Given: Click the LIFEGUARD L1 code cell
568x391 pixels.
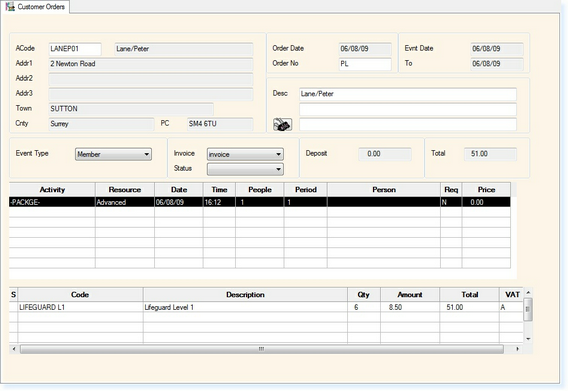Looking at the screenshot, I should click(x=80, y=307).
